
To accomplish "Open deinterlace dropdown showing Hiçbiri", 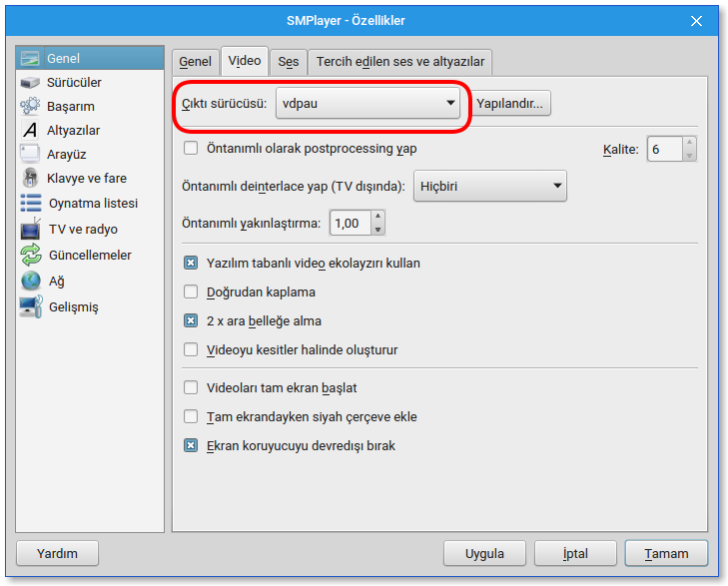I will (489, 186).
